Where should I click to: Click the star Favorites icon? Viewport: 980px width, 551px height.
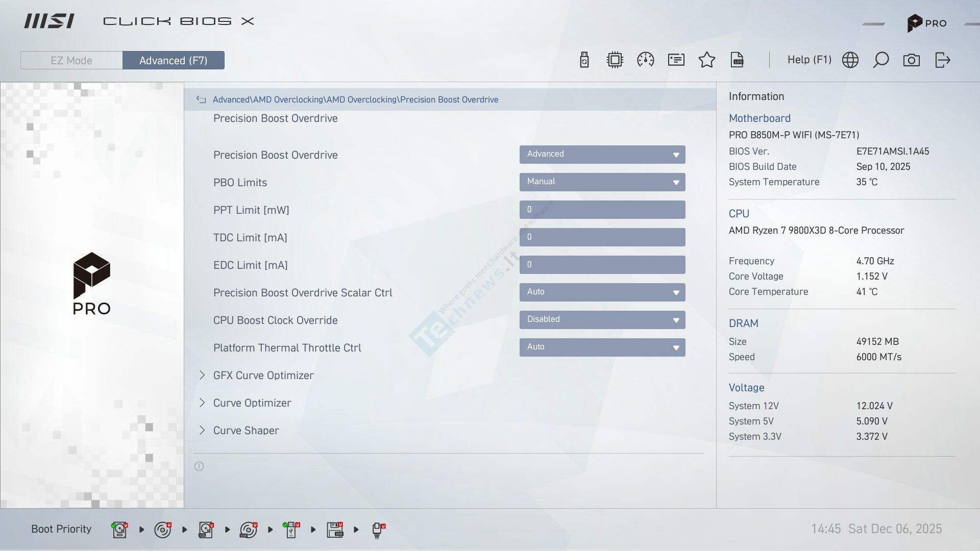point(707,60)
